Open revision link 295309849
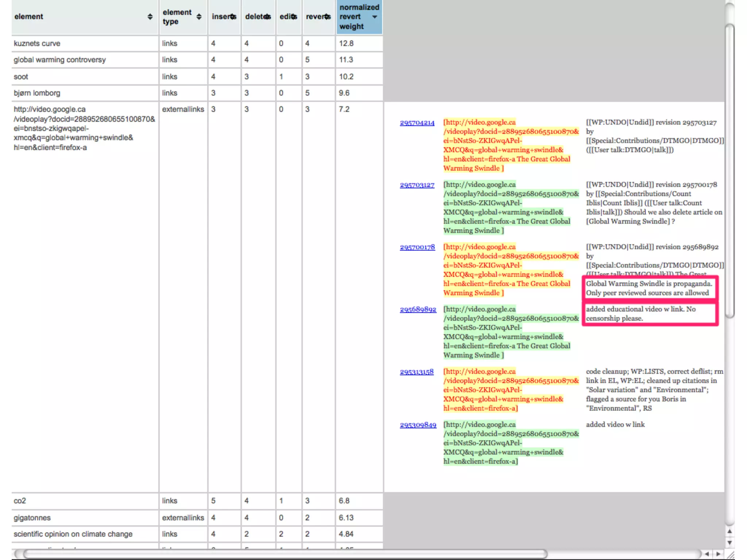The height and width of the screenshot is (560, 747). 418,425
